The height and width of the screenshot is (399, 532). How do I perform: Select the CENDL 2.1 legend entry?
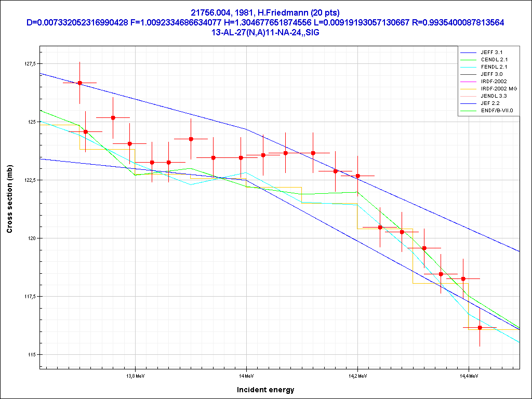point(494,60)
